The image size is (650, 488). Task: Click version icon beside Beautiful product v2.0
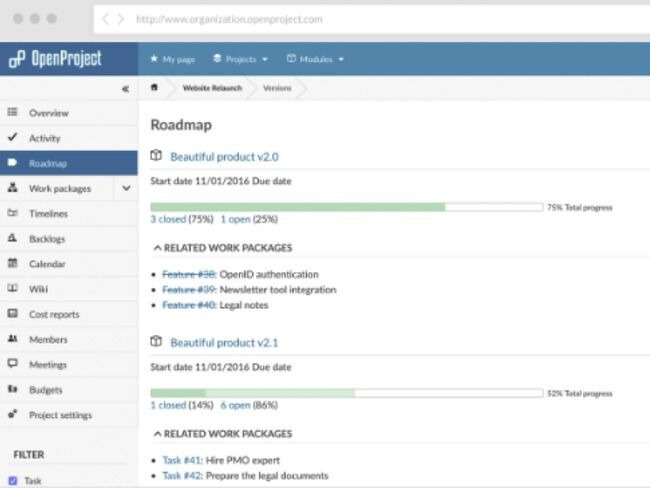pyautogui.click(x=156, y=155)
